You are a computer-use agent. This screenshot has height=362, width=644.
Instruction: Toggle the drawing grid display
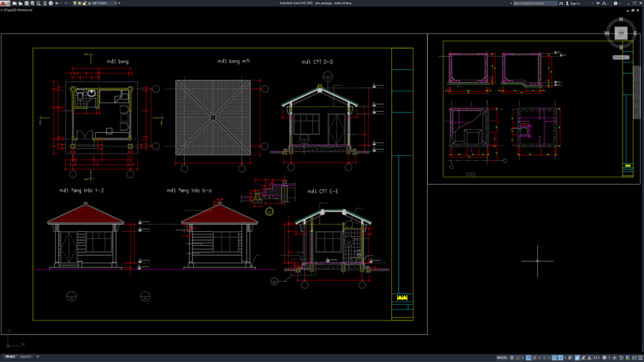pyautogui.click(x=512, y=358)
